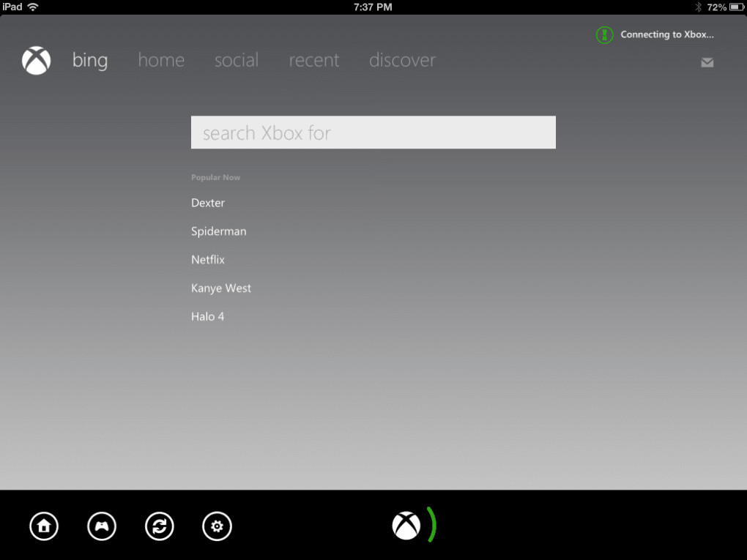Image resolution: width=747 pixels, height=560 pixels.
Task: Select Halo 4 from Popular Now
Action: (207, 317)
